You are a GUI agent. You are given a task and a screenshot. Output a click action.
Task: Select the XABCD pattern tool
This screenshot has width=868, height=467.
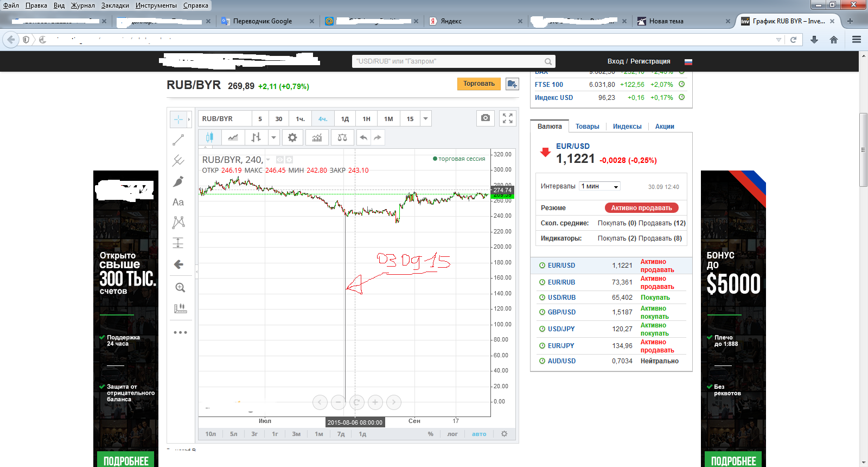click(178, 222)
